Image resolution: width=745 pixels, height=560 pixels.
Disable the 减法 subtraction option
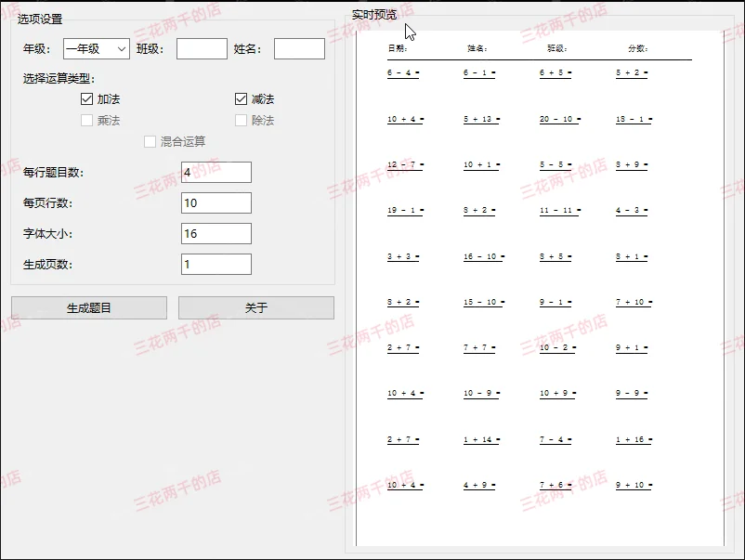(x=239, y=98)
